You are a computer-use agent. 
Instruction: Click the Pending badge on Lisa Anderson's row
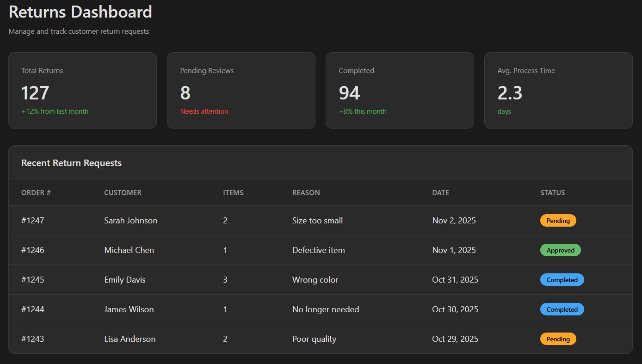click(x=558, y=339)
